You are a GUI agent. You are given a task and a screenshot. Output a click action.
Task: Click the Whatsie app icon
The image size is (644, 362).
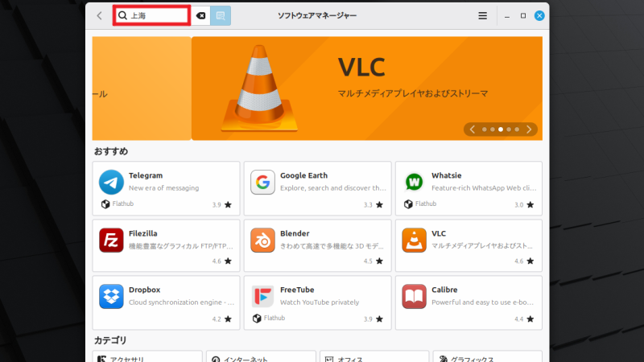point(414,182)
